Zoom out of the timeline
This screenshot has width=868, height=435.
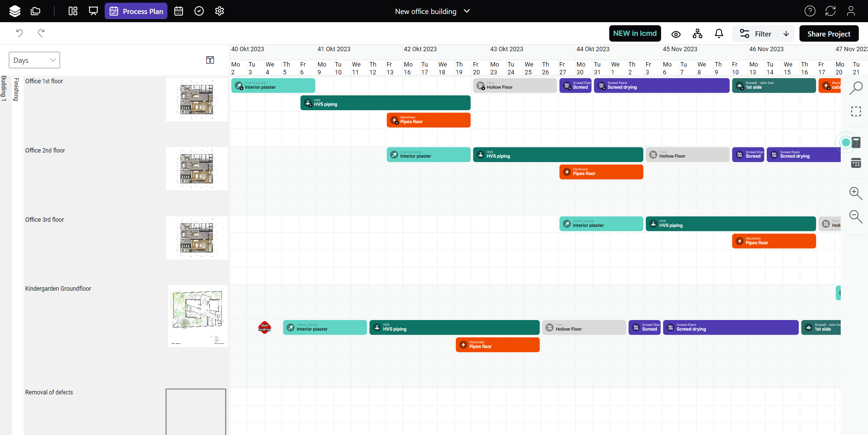click(855, 216)
